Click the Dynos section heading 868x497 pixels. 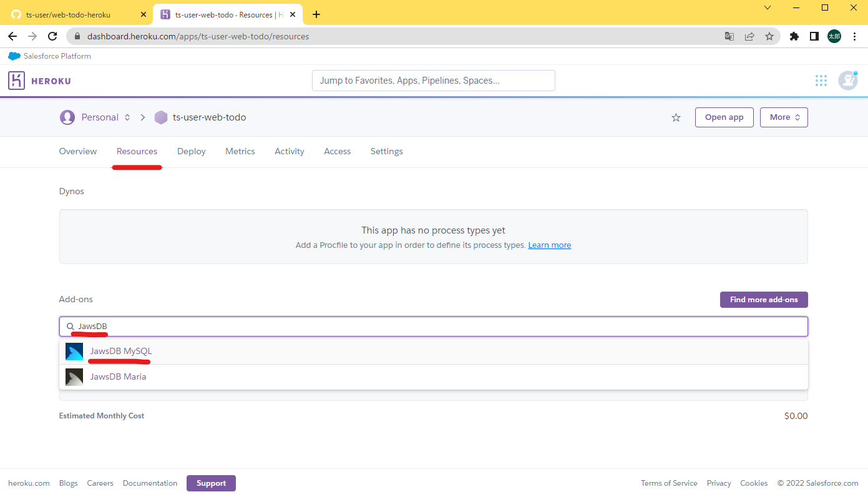[72, 191]
